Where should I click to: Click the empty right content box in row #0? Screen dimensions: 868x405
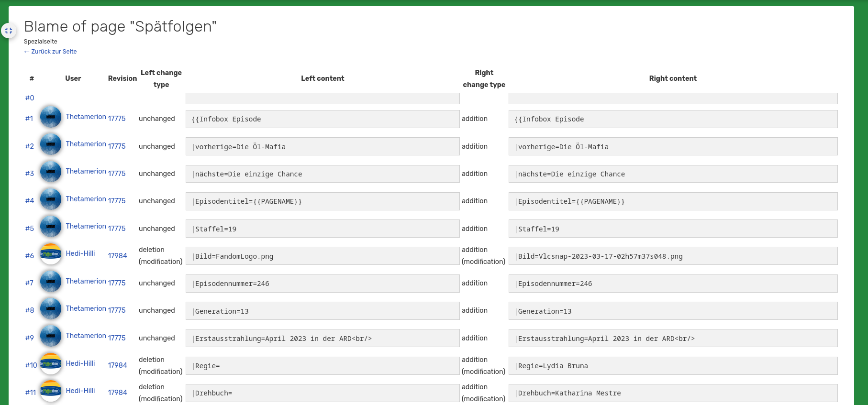[x=673, y=99]
